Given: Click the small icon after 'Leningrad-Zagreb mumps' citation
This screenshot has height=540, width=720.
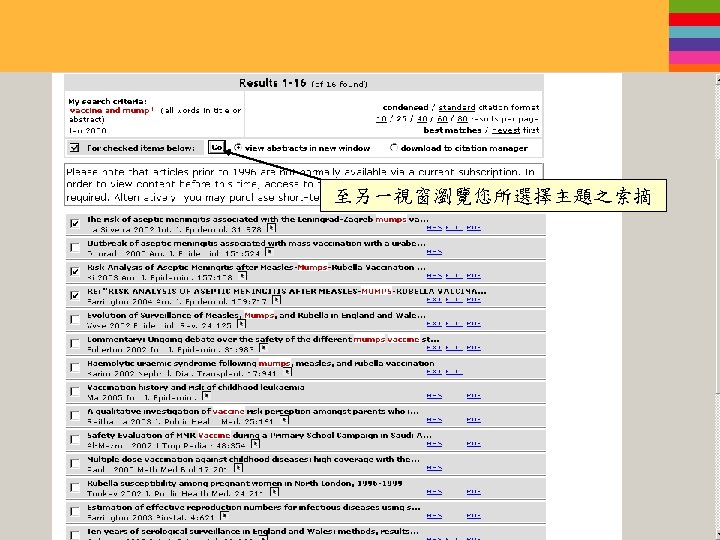Looking at the screenshot, I should [271, 228].
